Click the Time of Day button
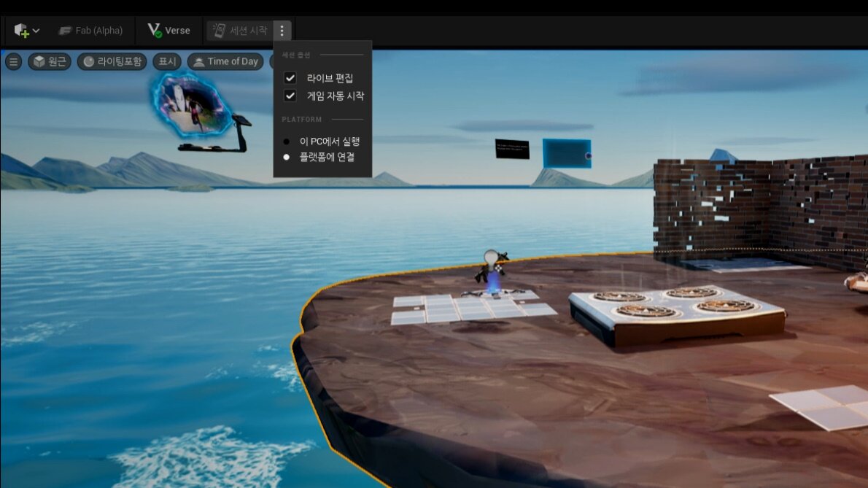 [x=225, y=62]
